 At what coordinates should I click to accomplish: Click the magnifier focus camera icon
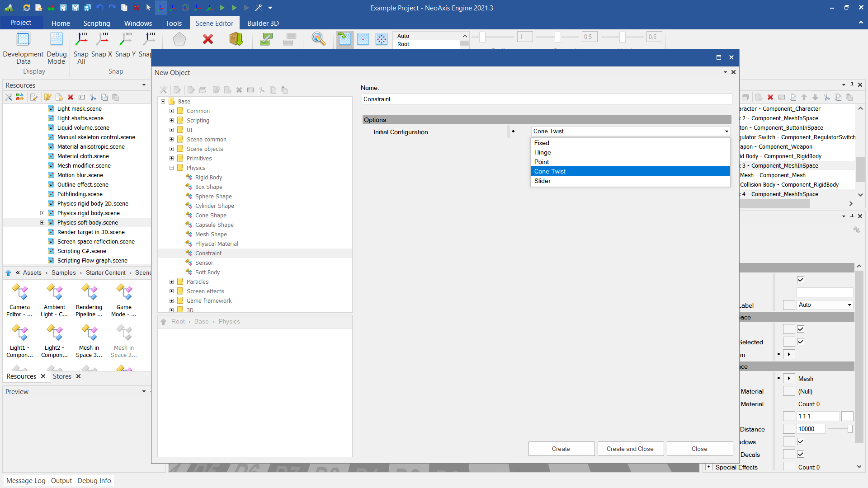click(x=318, y=39)
